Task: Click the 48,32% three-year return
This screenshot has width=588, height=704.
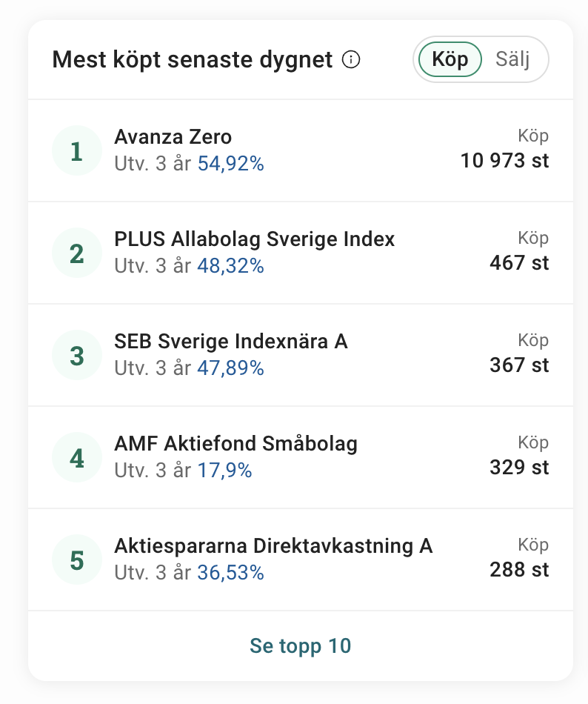Action: click(x=230, y=266)
